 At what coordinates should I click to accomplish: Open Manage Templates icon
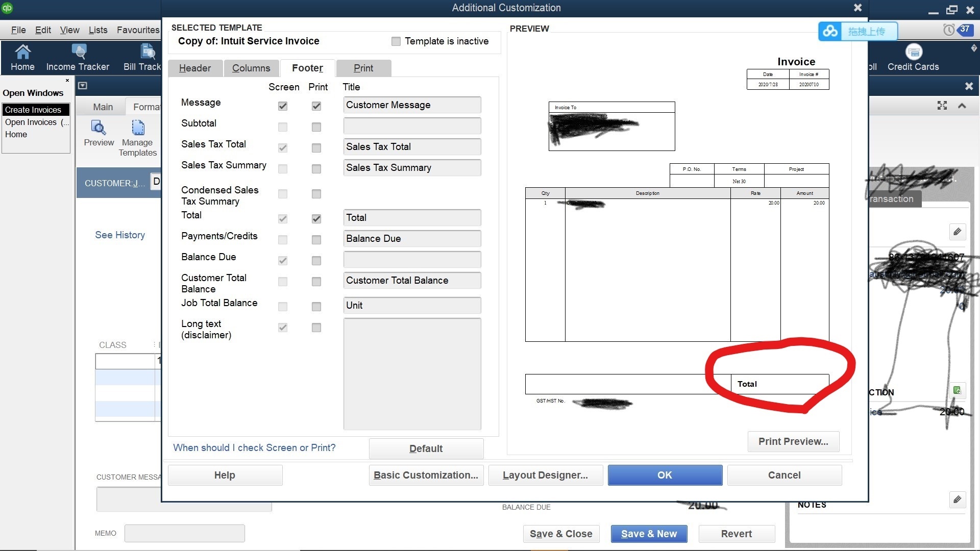tap(138, 128)
